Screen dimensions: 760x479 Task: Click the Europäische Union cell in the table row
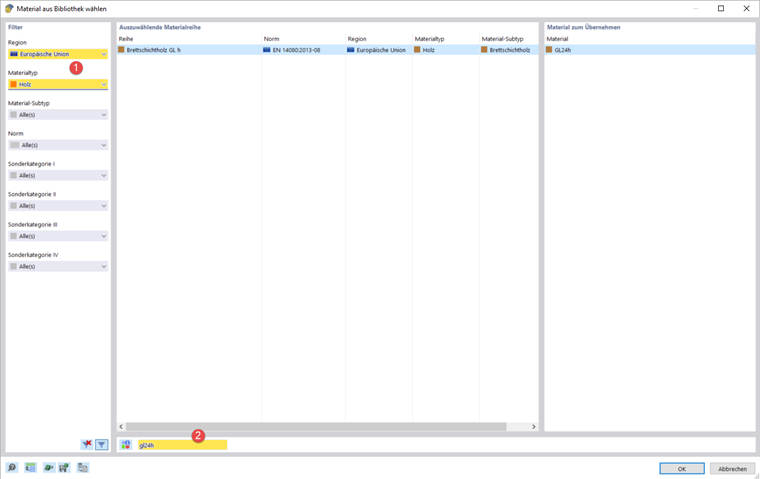click(379, 49)
